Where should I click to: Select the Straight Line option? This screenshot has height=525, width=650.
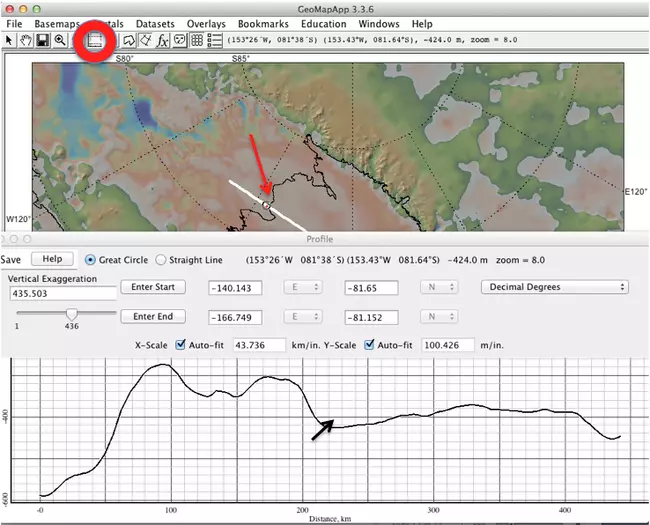point(161,260)
